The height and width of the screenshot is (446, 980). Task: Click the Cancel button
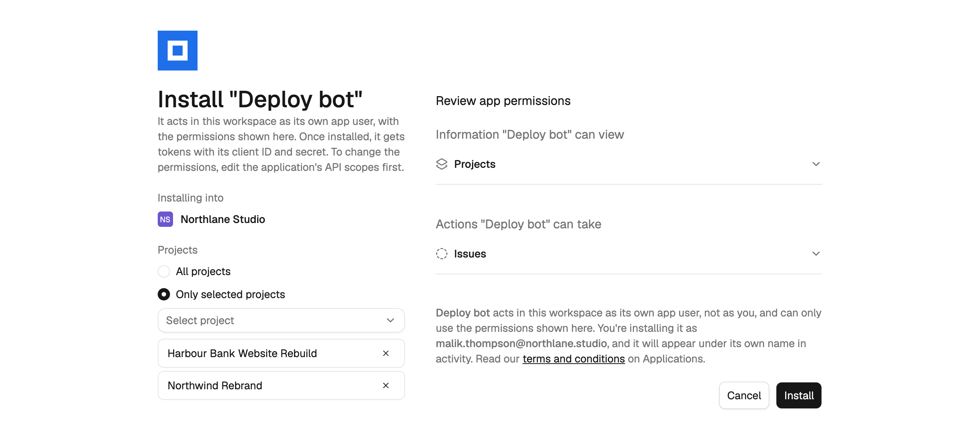coord(744,395)
